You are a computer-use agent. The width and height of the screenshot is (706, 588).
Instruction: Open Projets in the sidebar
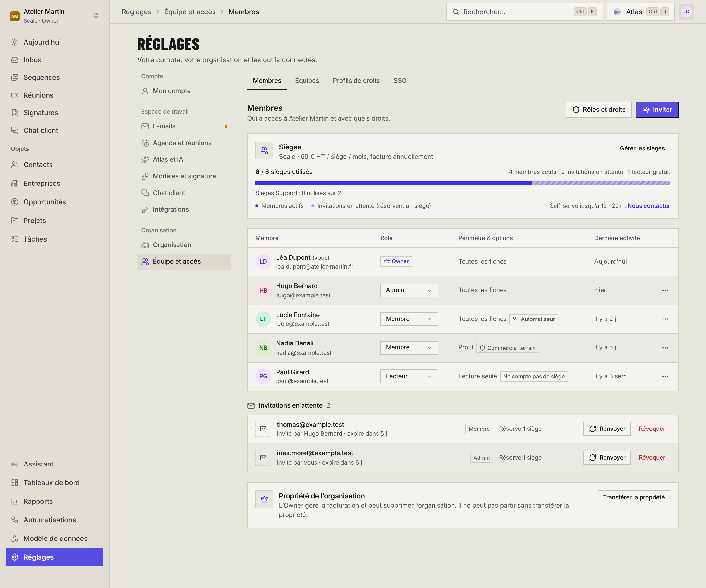[x=54, y=220]
